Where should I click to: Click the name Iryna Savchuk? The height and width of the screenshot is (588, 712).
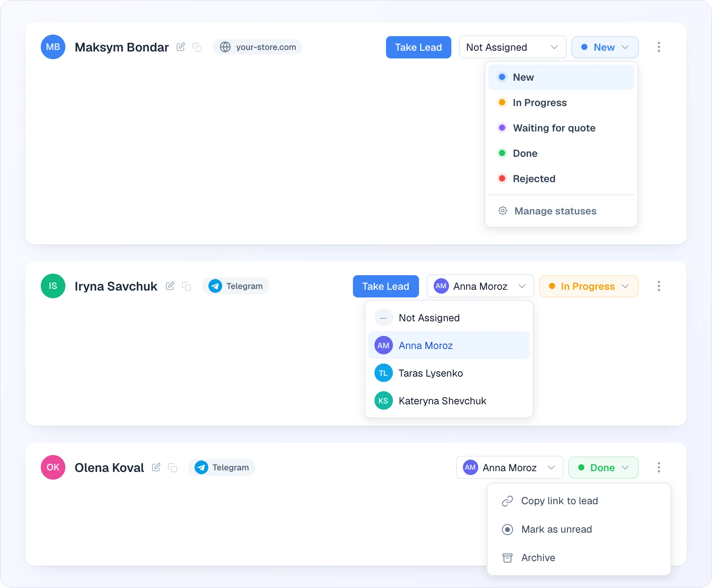pos(116,286)
